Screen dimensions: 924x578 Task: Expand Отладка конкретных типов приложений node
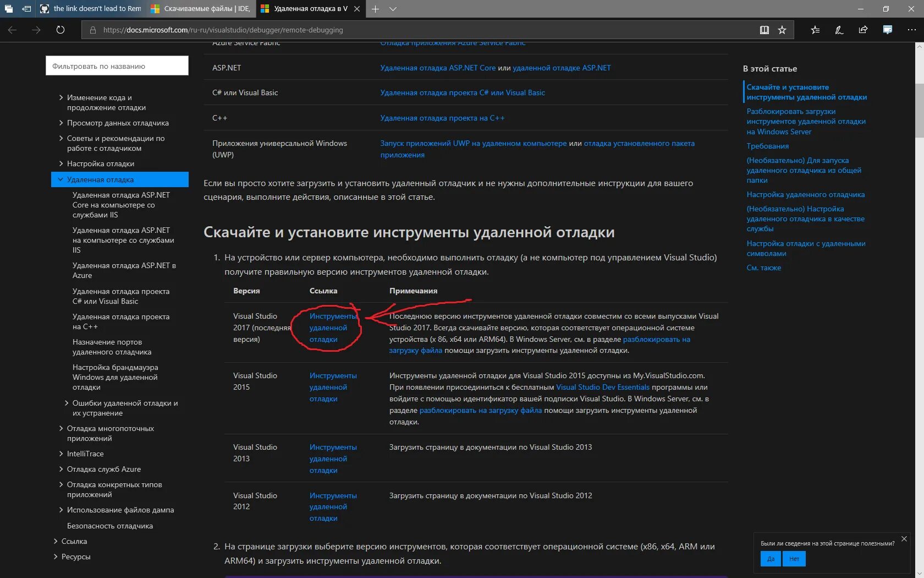[61, 484]
